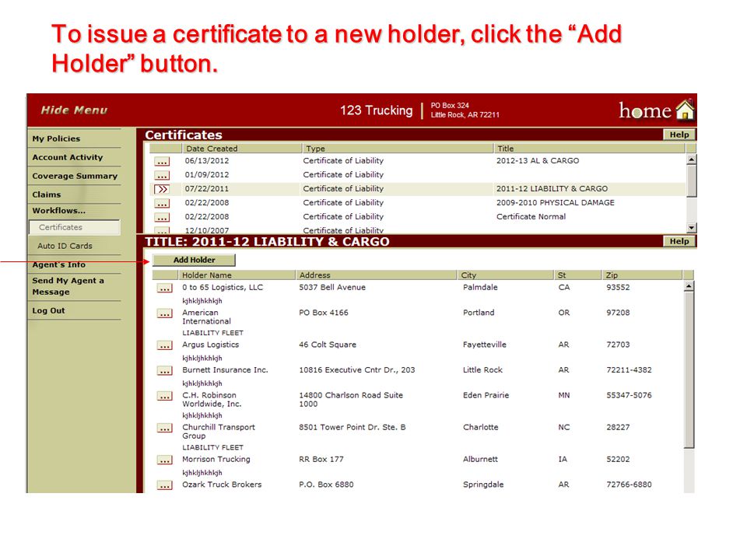The height and width of the screenshot is (560, 747).
Task: Open Help for Certificates panel
Action: coord(679,135)
